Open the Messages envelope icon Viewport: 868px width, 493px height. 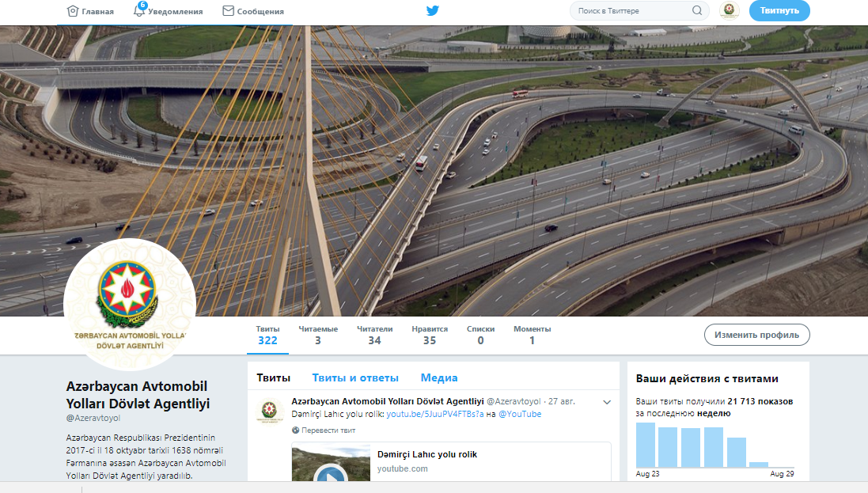click(x=228, y=11)
